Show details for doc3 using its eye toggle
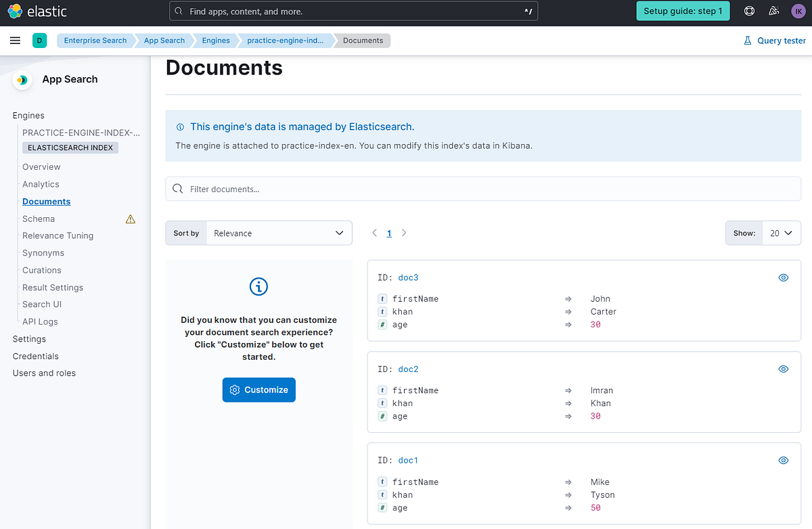The image size is (812, 529). click(x=783, y=277)
